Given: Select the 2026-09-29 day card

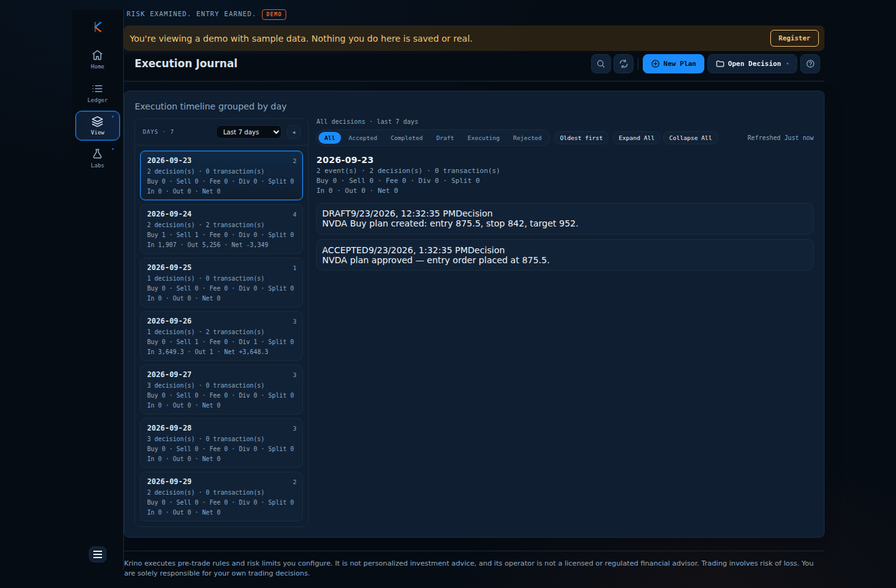Looking at the screenshot, I should point(222,497).
